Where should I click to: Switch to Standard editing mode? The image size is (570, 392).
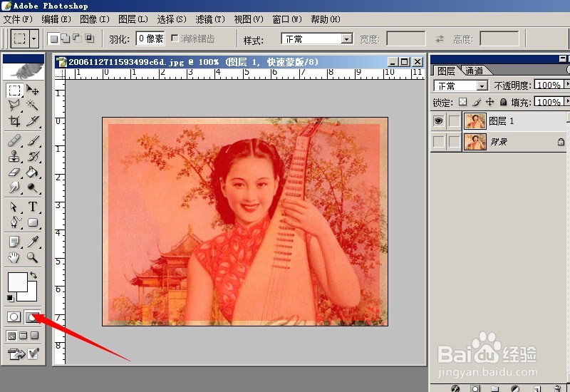click(x=14, y=317)
